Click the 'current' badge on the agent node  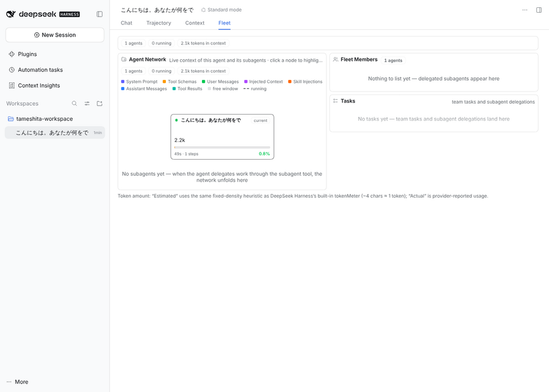(x=260, y=120)
